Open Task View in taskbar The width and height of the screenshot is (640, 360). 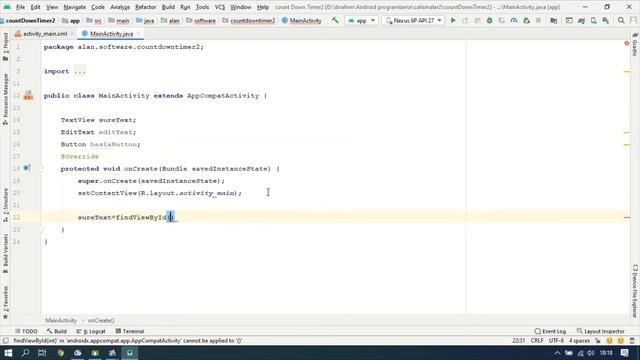[42, 353]
